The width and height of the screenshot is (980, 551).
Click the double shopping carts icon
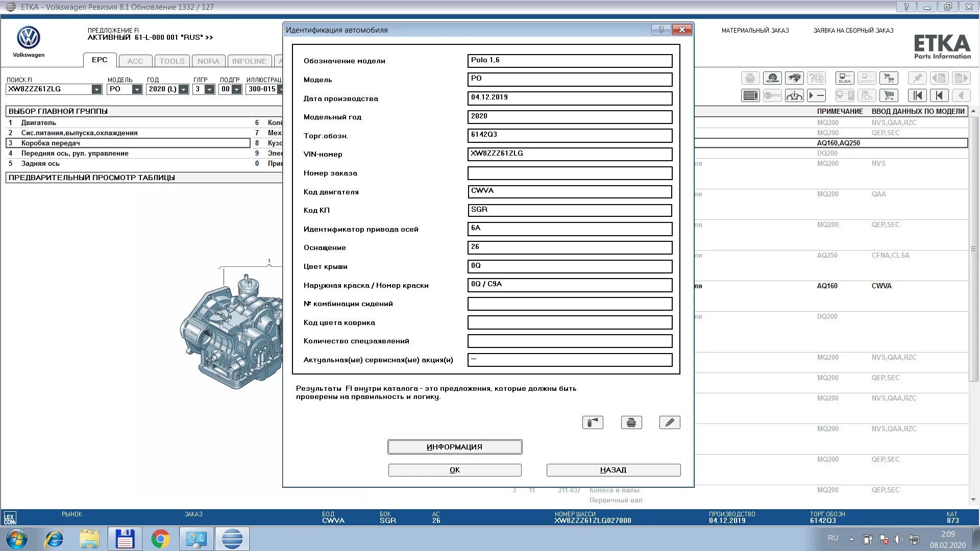(x=889, y=78)
